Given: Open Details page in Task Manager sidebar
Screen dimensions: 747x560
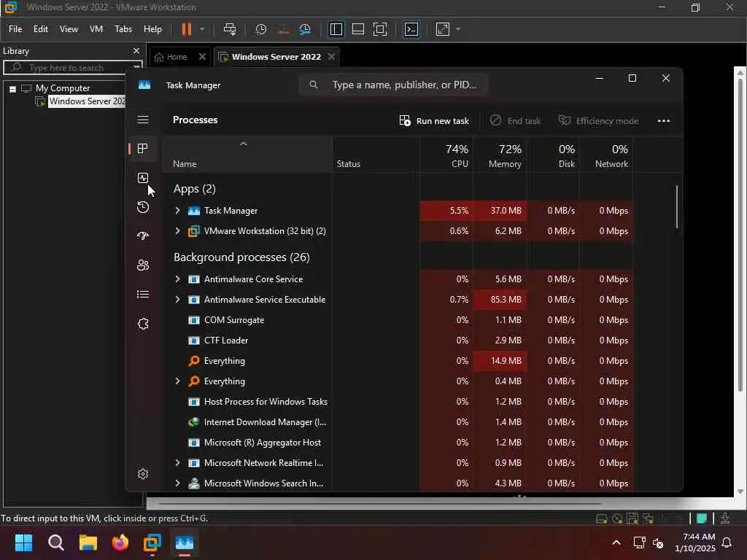Looking at the screenshot, I should click(143, 295).
